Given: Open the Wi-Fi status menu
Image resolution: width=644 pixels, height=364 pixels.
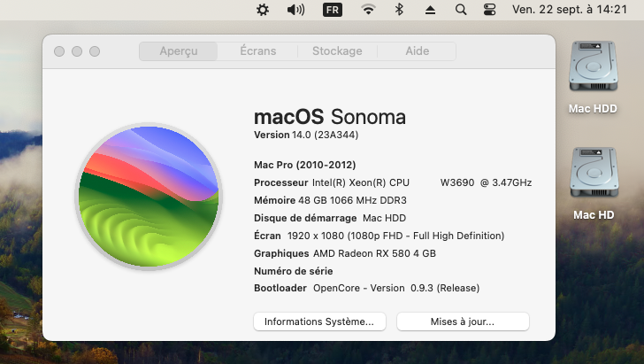Looking at the screenshot, I should [368, 10].
